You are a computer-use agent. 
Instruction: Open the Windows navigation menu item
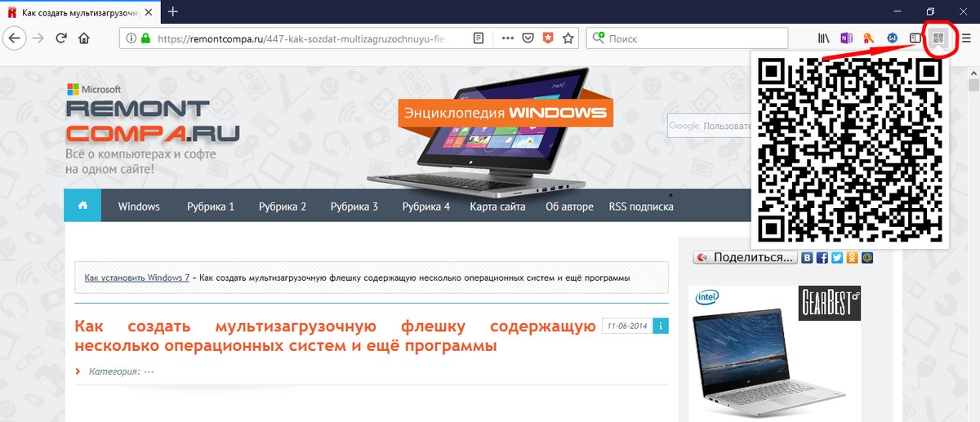coord(139,207)
